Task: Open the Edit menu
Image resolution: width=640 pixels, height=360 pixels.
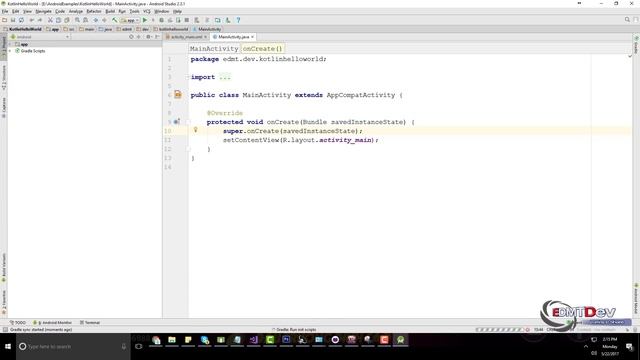Action: pos(16,11)
